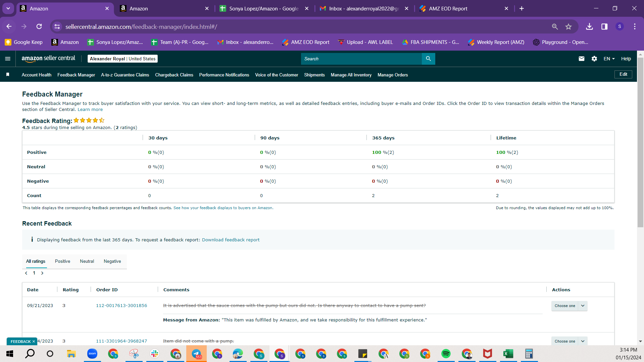The image size is (644, 362).
Task: Open the Chrome side panel
Action: (x=604, y=26)
